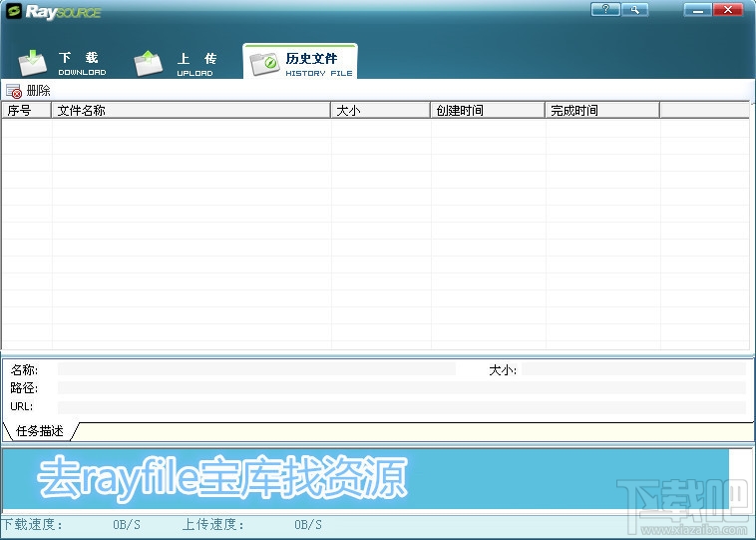Click the 大小 value field

coord(633,369)
